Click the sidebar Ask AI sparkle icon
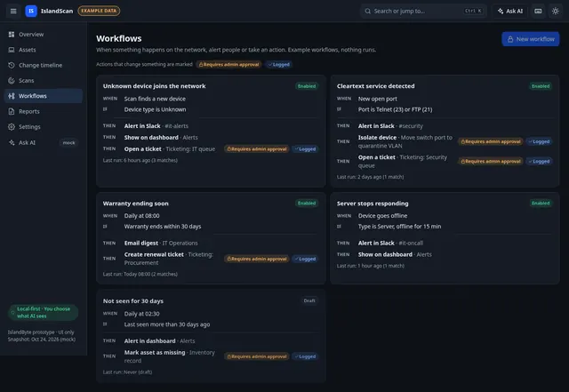This screenshot has width=569, height=392. (12, 142)
